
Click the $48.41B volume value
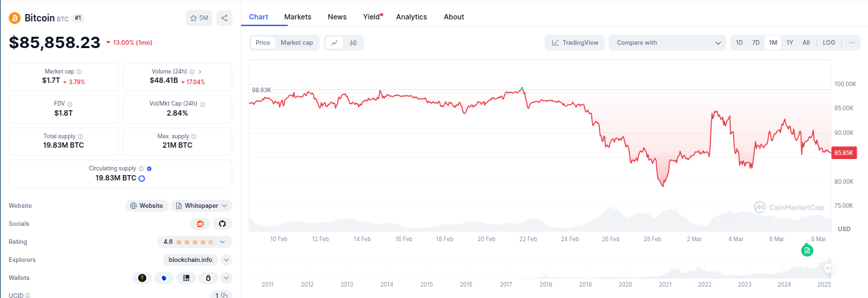click(x=164, y=81)
